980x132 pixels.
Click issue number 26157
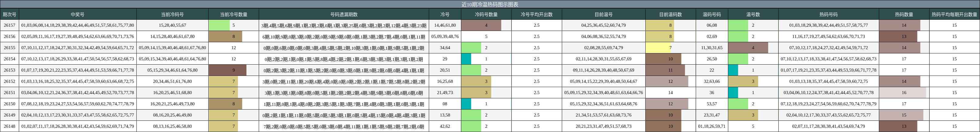[9, 25]
